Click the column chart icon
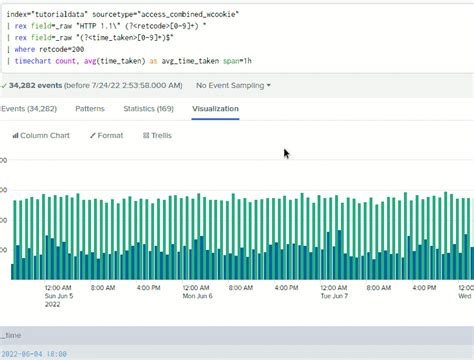Image resolution: width=474 pixels, height=360 pixels. (x=15, y=135)
